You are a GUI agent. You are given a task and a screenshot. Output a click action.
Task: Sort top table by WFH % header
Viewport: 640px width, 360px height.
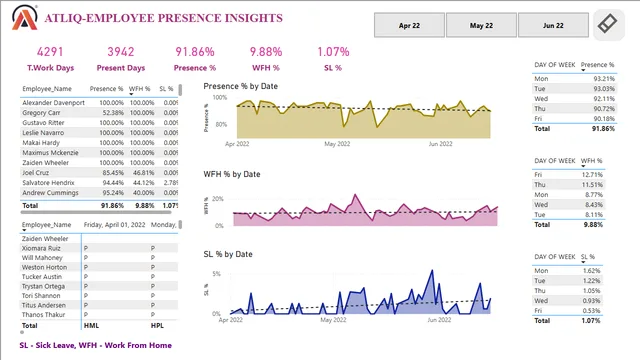pos(140,89)
